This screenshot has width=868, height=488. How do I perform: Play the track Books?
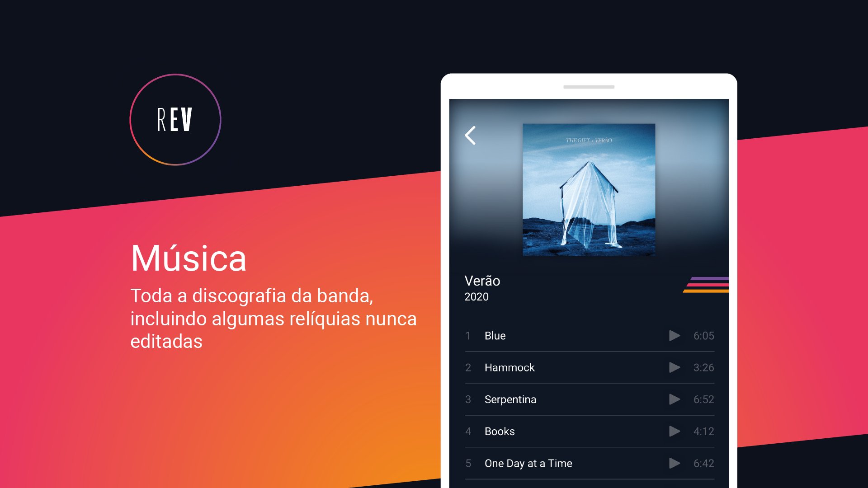pos(675,432)
